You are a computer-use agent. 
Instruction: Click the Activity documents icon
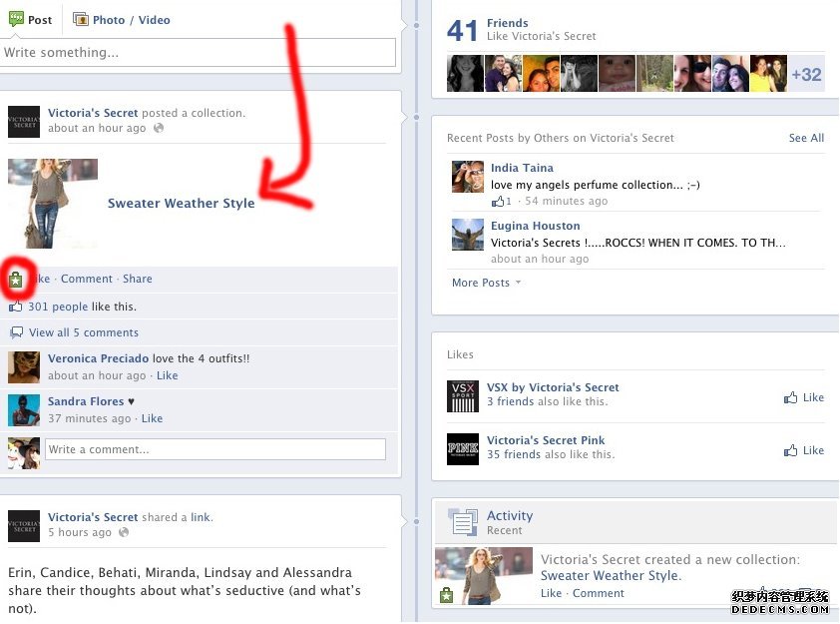point(462,521)
